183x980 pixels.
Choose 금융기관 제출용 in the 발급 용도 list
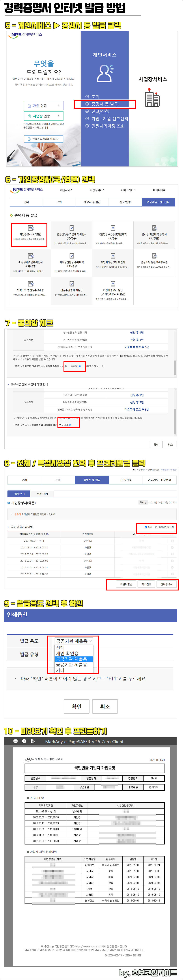pos(74,665)
